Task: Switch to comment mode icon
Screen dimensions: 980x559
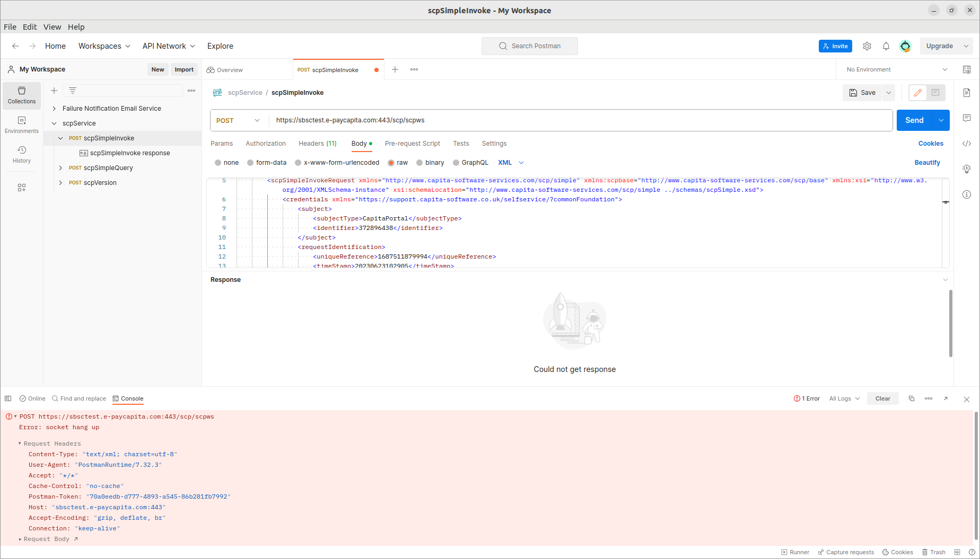Action: pos(935,93)
